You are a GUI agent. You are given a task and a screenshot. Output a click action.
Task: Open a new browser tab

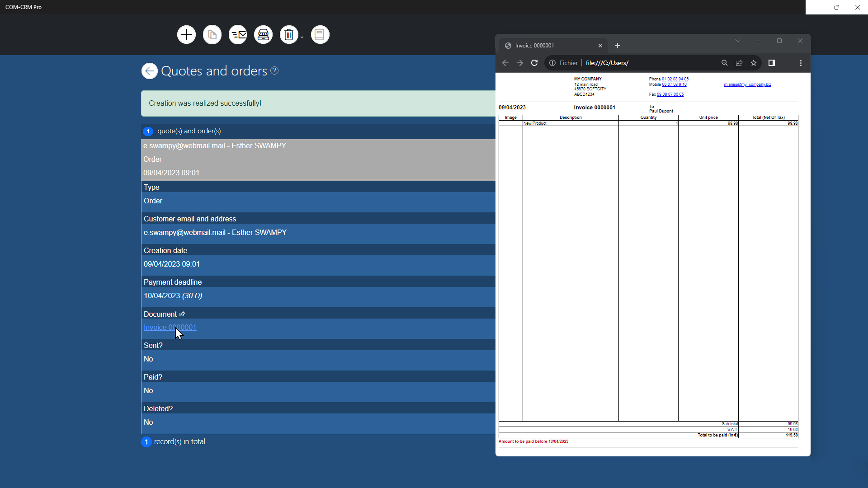click(618, 46)
